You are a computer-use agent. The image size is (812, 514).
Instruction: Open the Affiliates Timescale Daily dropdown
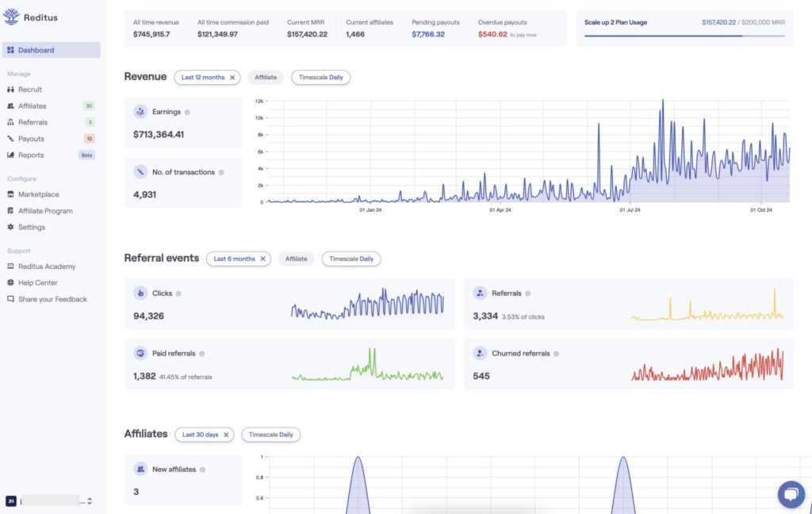pos(271,435)
